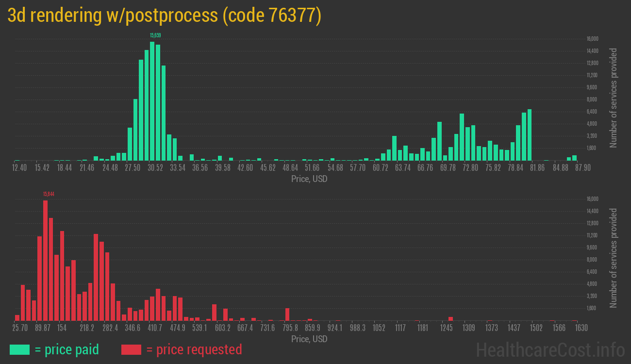This screenshot has height=364, width=631.
Task: Click the red price requested legend swatch
Action: [131, 349]
